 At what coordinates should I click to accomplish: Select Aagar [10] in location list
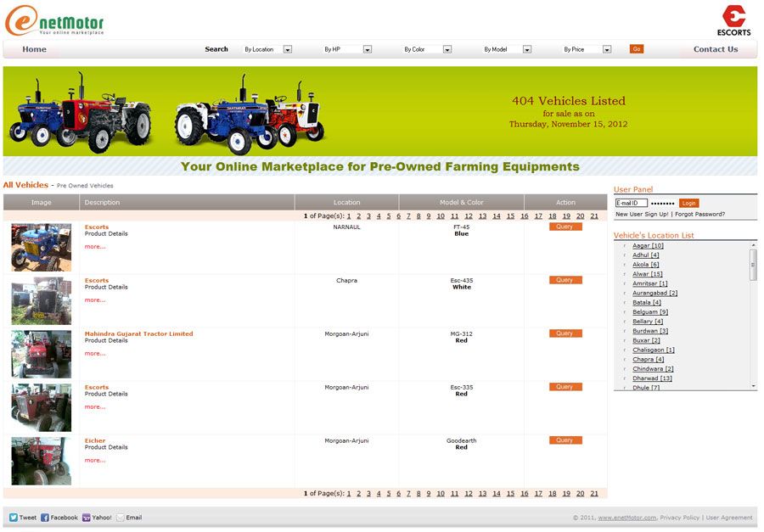648,245
